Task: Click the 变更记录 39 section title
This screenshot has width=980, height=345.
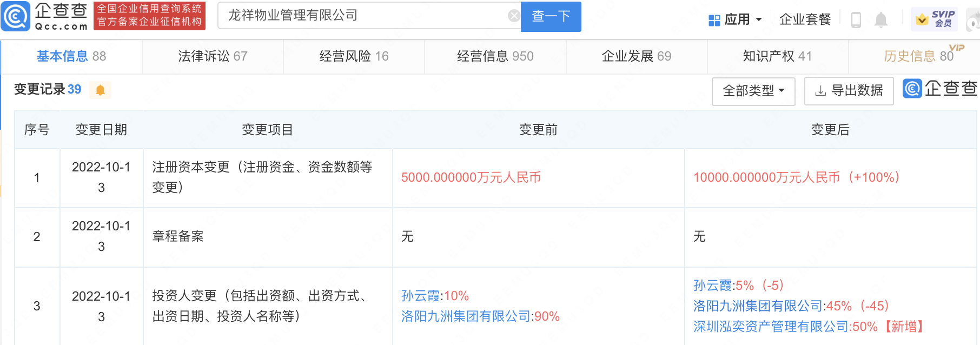Action: click(x=48, y=89)
